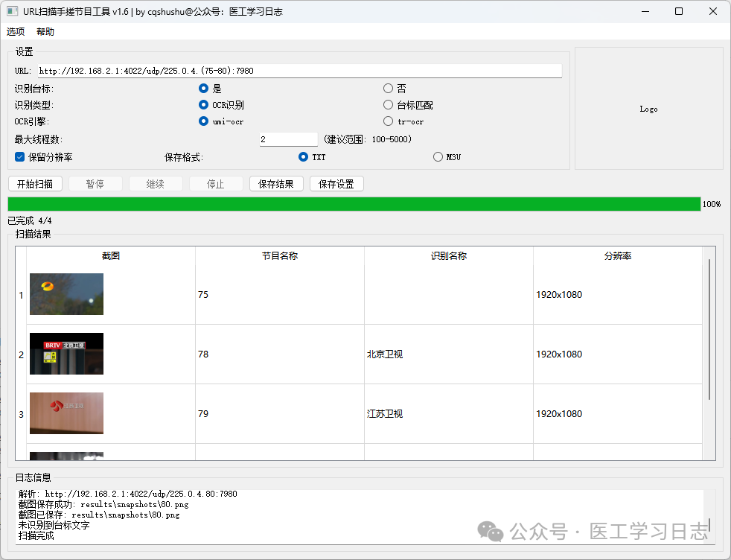Click the 暂停 (Pause) button
This screenshot has width=731, height=560.
[95, 183]
